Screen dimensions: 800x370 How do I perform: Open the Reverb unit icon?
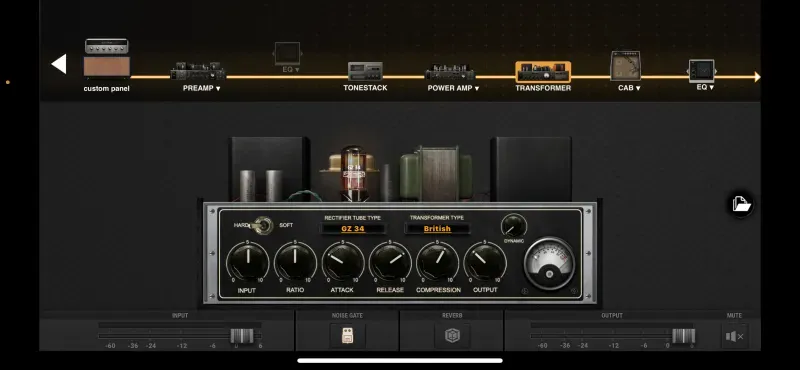click(x=452, y=336)
